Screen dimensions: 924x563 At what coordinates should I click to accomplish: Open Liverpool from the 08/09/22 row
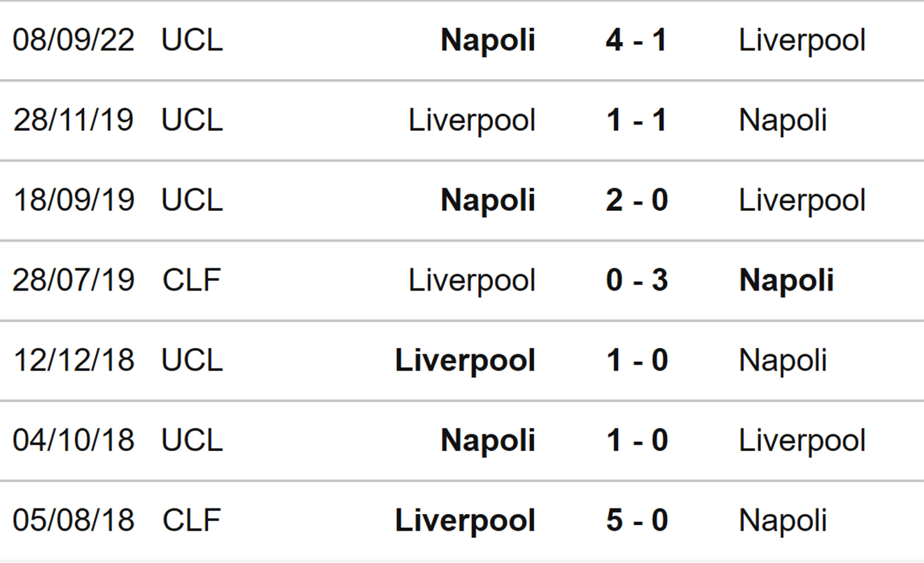tap(802, 41)
